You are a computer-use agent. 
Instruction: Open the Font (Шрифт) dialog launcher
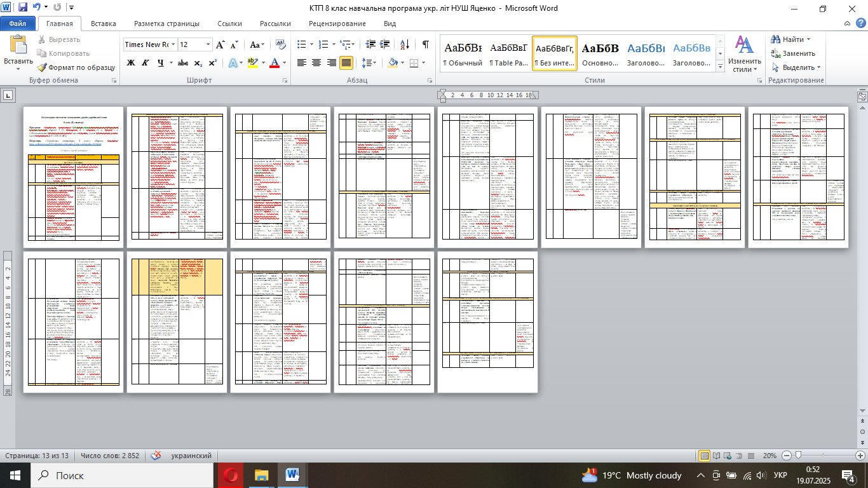[x=286, y=81]
